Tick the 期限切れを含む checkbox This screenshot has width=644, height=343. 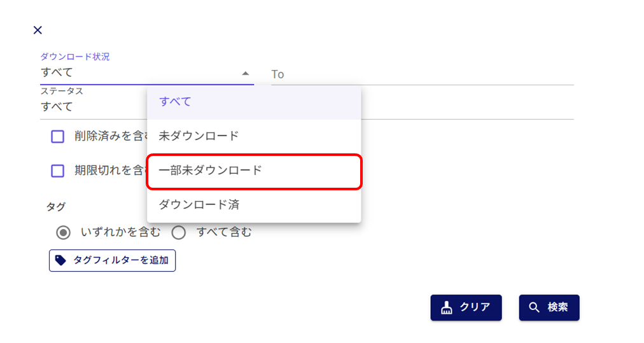(x=58, y=171)
